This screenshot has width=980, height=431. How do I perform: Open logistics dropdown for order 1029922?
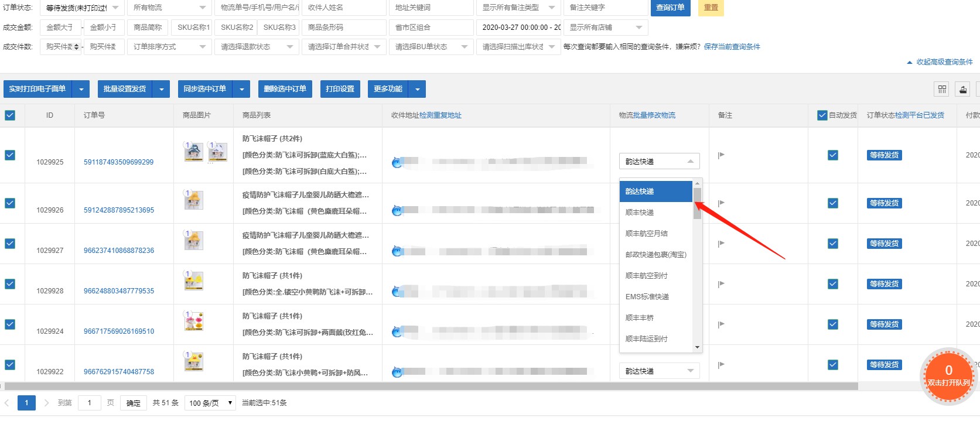(659, 371)
